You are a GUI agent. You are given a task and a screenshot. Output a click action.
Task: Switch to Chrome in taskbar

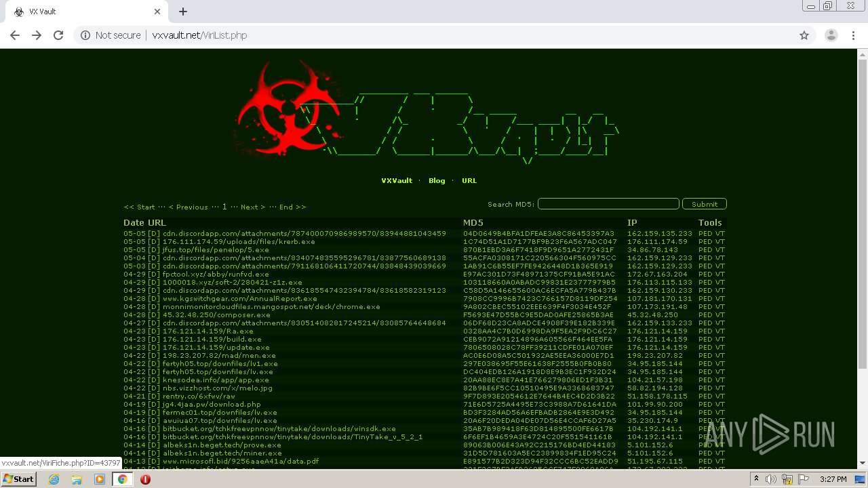click(122, 479)
